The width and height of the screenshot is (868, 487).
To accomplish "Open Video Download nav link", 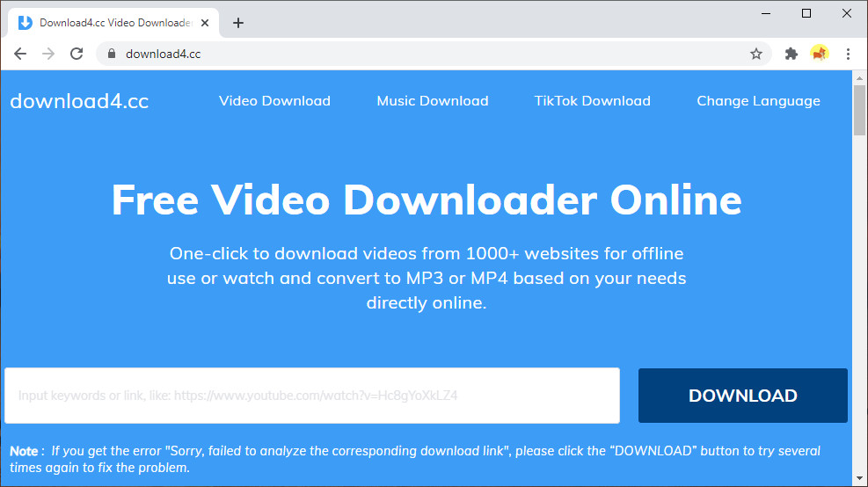I will [274, 101].
